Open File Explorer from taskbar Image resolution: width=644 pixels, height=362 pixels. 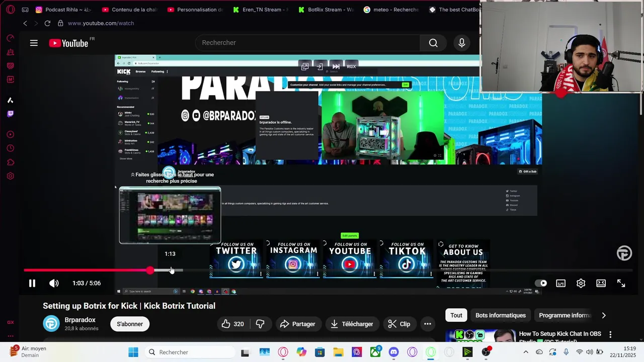338,352
